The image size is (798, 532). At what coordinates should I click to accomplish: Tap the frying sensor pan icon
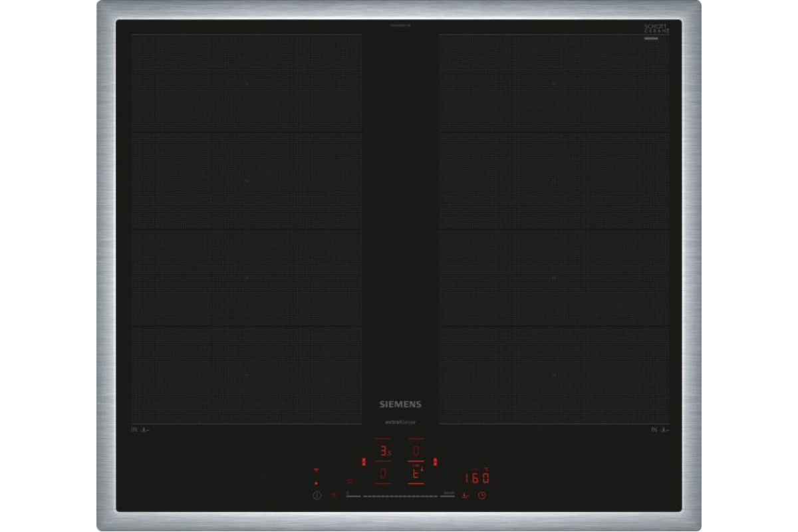point(466,495)
